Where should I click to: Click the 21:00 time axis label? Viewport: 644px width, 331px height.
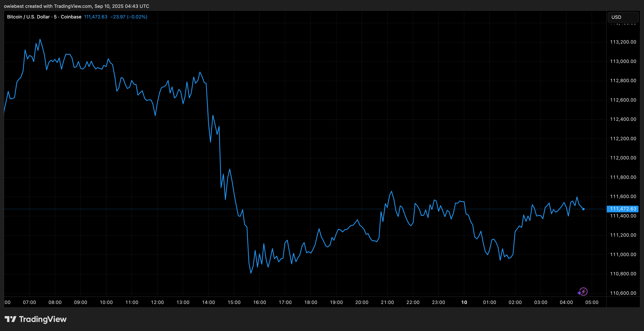pyautogui.click(x=387, y=302)
